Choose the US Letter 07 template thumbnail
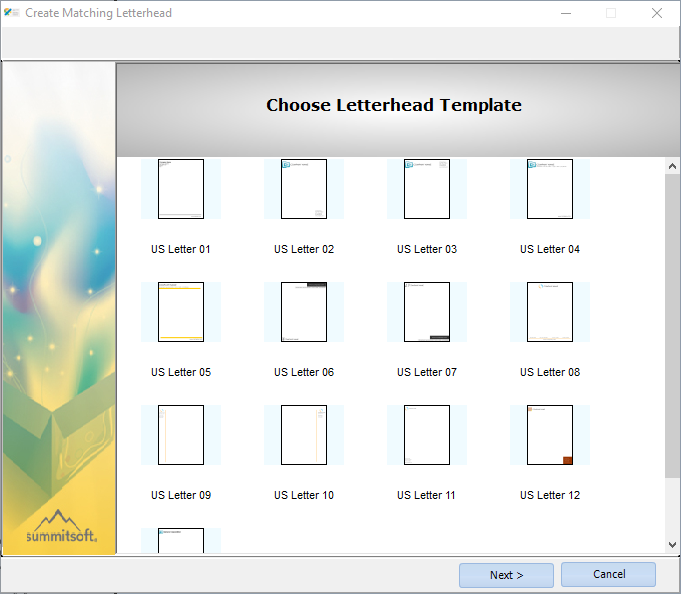This screenshot has width=681, height=594. point(426,312)
